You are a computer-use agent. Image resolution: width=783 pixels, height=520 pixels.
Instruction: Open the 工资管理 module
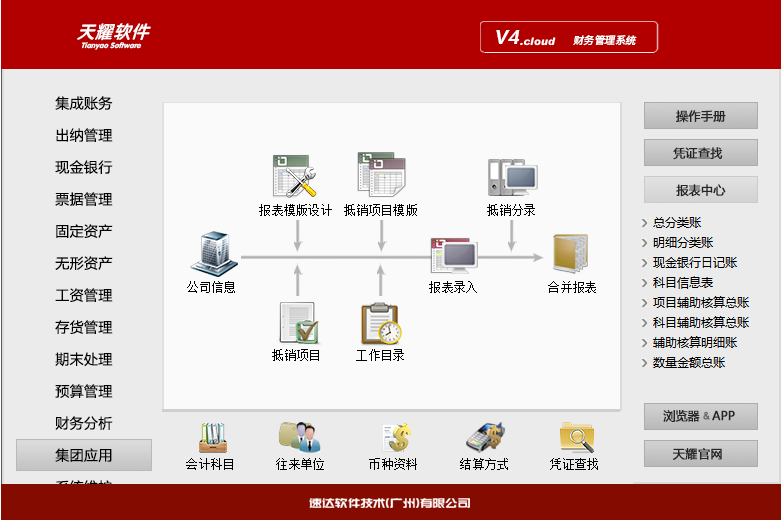(x=83, y=295)
